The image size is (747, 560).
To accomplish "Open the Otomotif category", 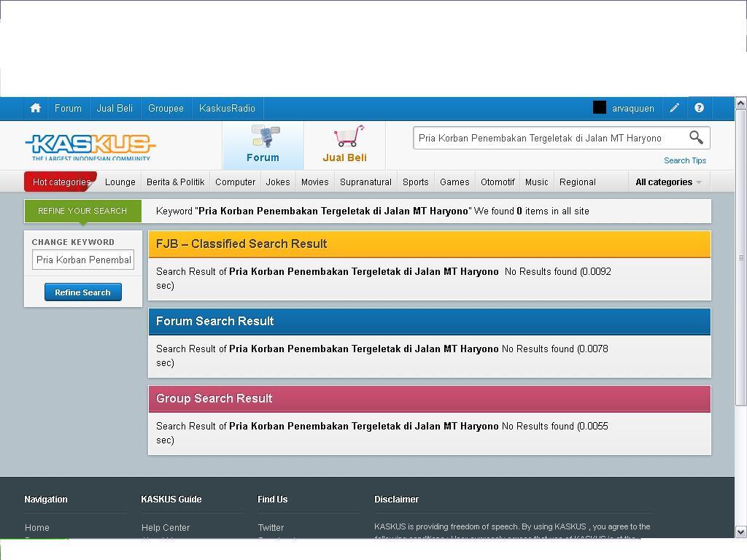I will (x=498, y=182).
